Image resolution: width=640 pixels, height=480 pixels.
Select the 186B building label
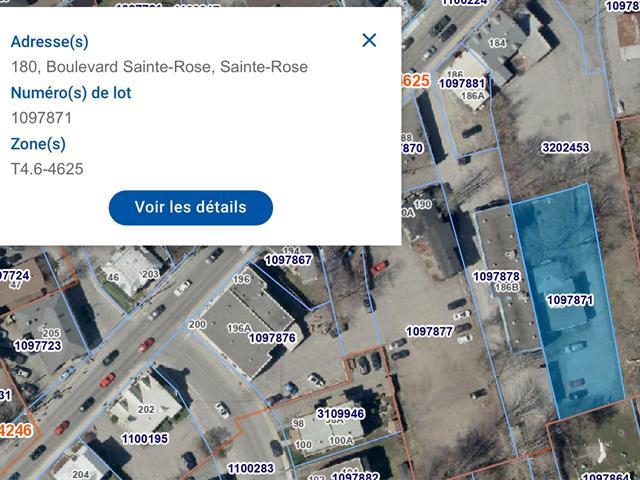point(507,287)
